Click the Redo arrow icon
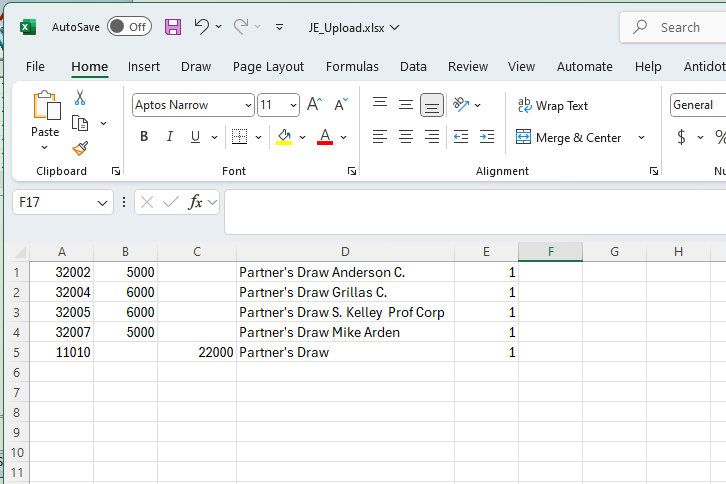726x484 pixels. pos(241,26)
